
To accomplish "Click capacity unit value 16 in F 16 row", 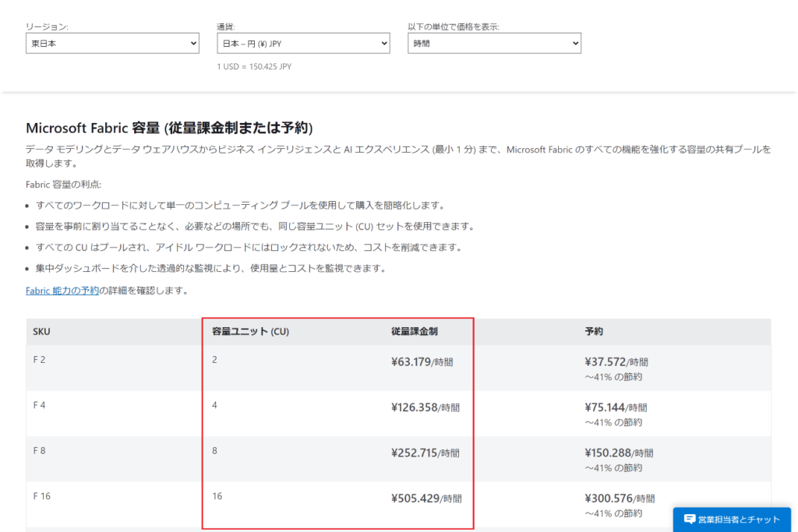I will [x=217, y=496].
